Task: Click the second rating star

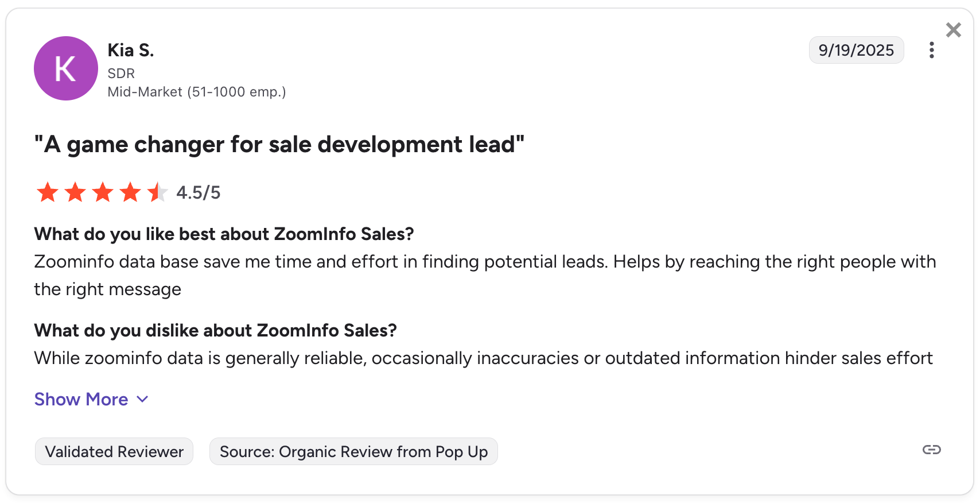Action: (75, 192)
